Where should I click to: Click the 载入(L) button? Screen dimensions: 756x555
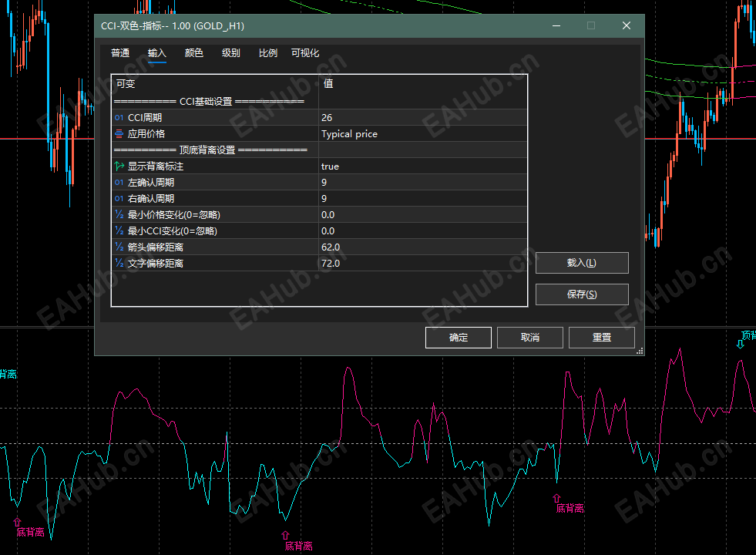[x=582, y=263]
